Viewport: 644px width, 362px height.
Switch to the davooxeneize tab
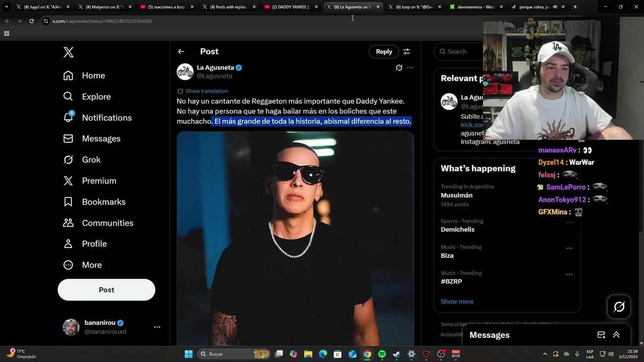pyautogui.click(x=476, y=7)
